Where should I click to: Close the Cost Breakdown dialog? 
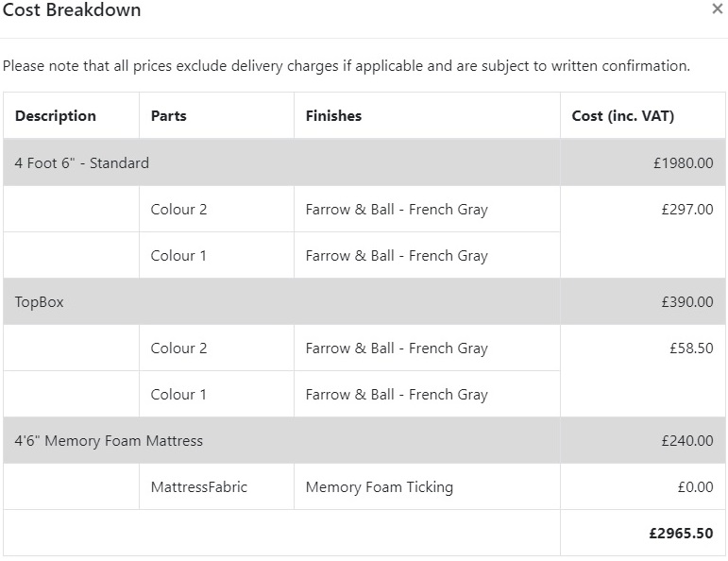[718, 9]
